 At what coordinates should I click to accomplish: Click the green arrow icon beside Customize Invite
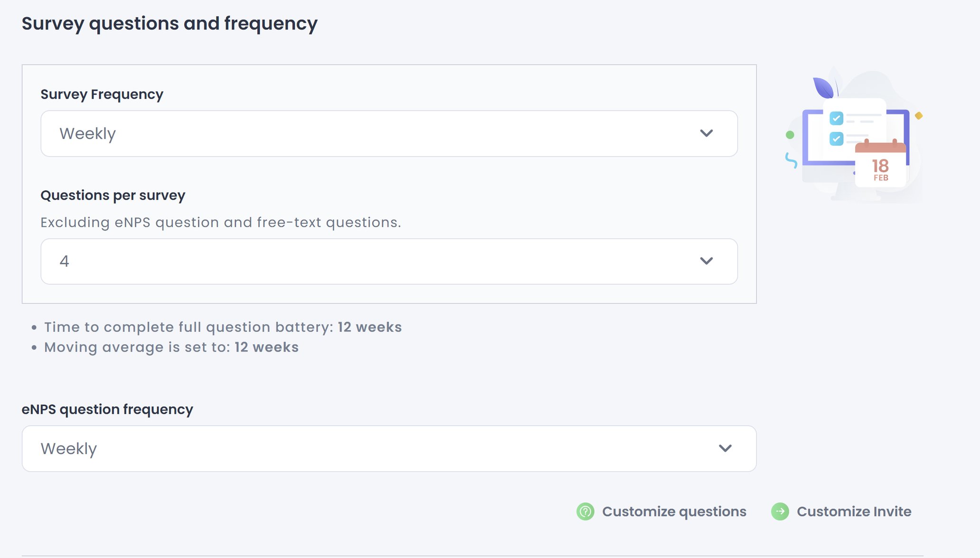pyautogui.click(x=780, y=512)
